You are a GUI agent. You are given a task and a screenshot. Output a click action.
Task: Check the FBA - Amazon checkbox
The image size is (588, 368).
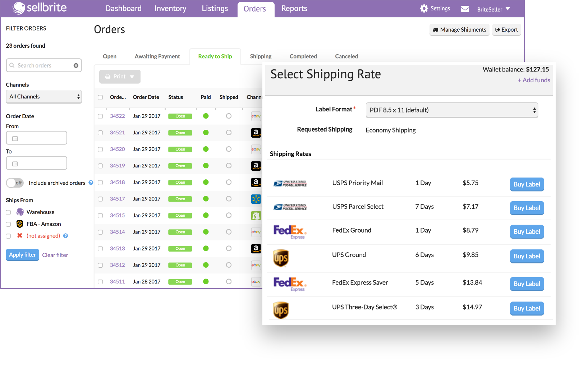click(x=8, y=224)
